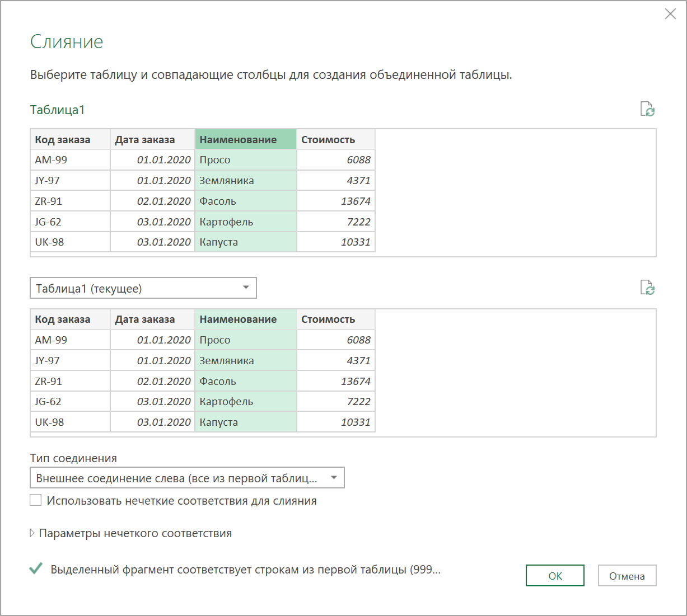Click 6088 value in top table
Viewport: 687px width, 616px height.
[x=336, y=160]
